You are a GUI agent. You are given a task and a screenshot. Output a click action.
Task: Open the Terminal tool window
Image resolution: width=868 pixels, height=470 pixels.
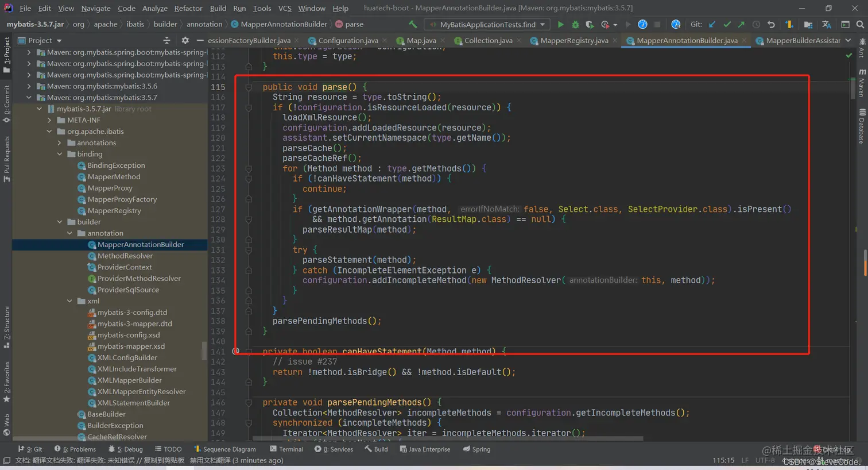(286, 449)
